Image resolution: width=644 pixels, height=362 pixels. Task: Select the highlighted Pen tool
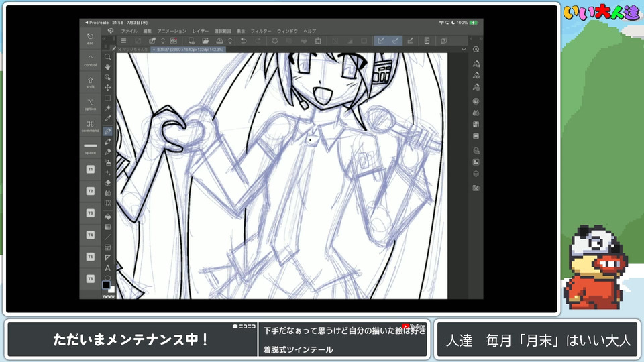point(107,131)
